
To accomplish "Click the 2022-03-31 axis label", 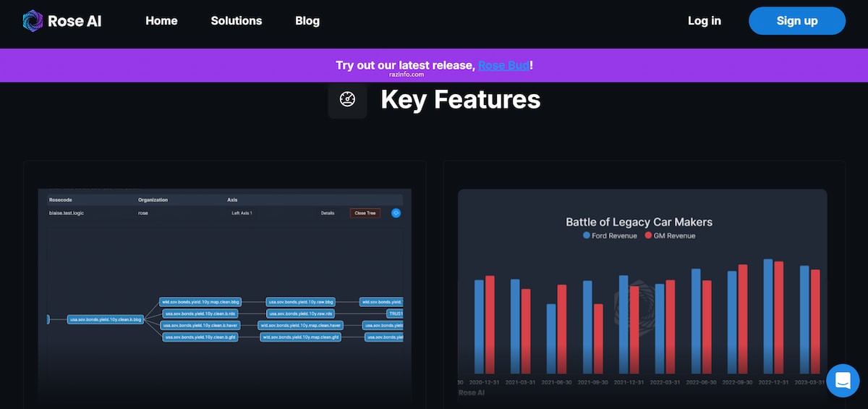I will click(665, 381).
